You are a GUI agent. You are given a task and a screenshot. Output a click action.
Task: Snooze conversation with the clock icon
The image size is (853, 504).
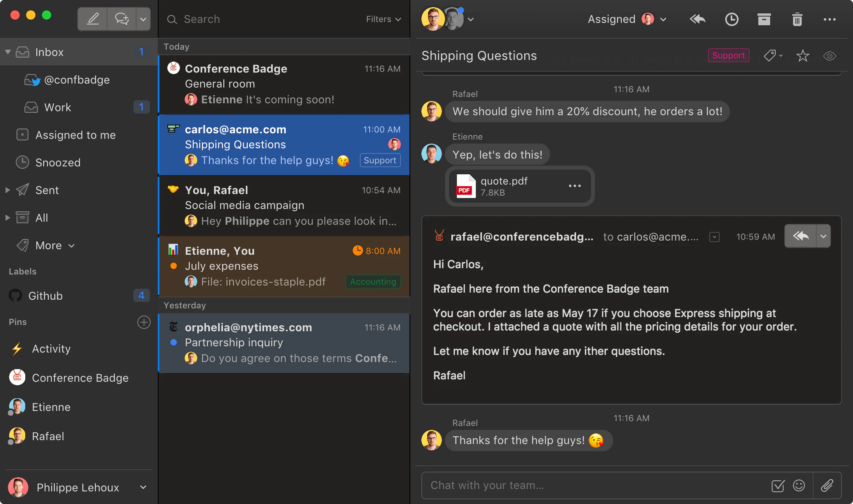731,19
